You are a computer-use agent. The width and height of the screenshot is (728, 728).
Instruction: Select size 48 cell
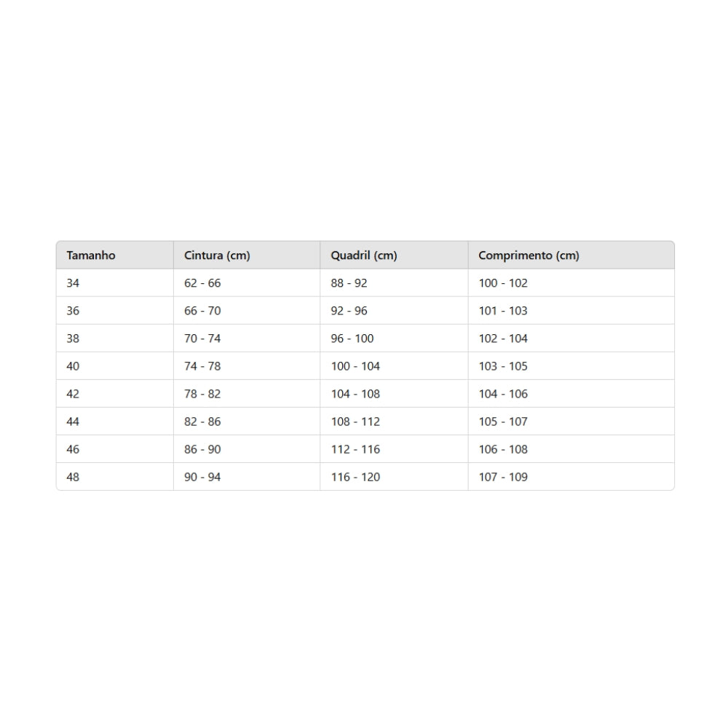[73, 477]
